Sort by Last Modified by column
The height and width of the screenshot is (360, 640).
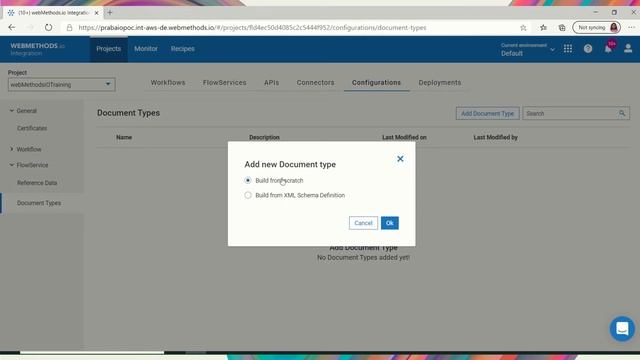(496, 137)
